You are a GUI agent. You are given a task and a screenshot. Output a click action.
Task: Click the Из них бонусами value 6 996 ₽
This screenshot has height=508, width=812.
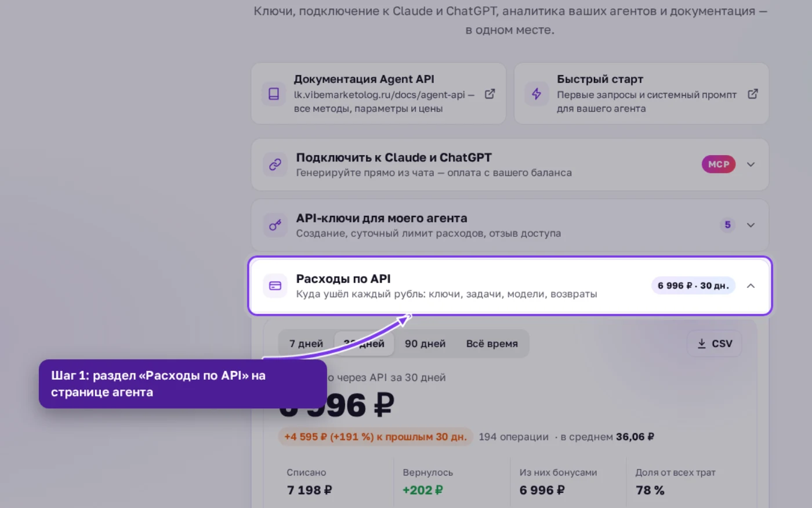[542, 490]
